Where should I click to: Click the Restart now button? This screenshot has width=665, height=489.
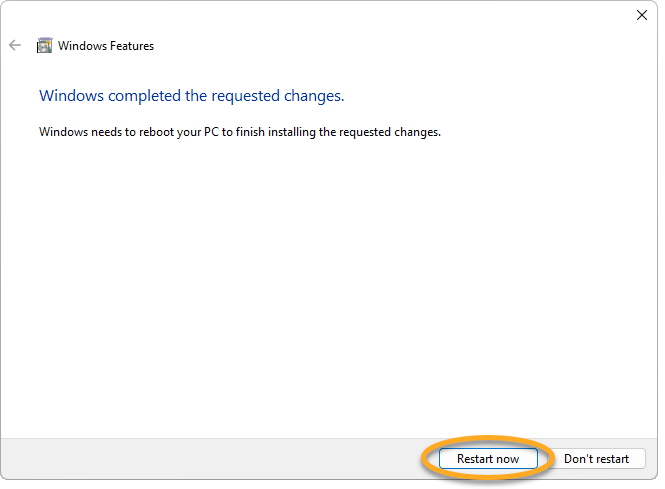pyautogui.click(x=488, y=459)
